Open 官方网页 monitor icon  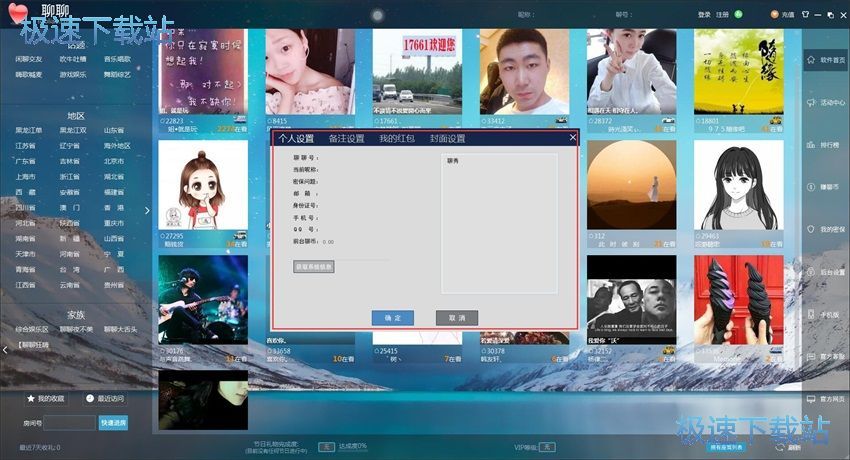coord(811,399)
